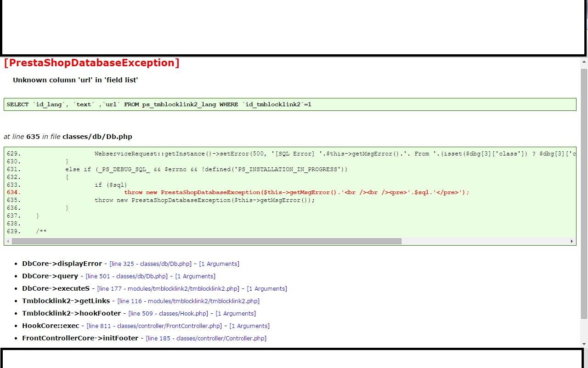
Task: Click the 'DbCore->displayError' trace entry name
Action: (62, 264)
